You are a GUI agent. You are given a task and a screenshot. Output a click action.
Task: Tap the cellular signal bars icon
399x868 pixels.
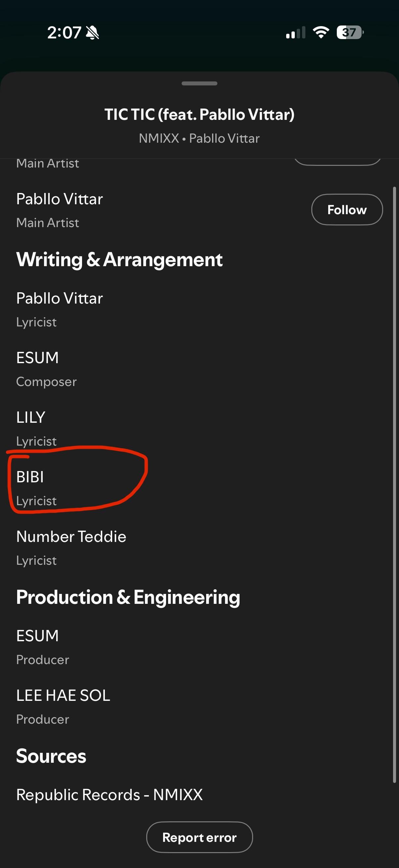click(295, 33)
